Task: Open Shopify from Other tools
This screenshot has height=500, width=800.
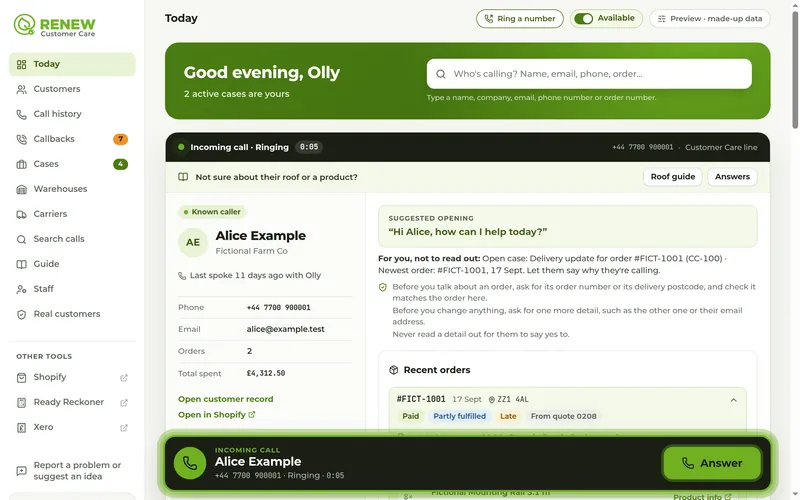Action: click(72, 378)
